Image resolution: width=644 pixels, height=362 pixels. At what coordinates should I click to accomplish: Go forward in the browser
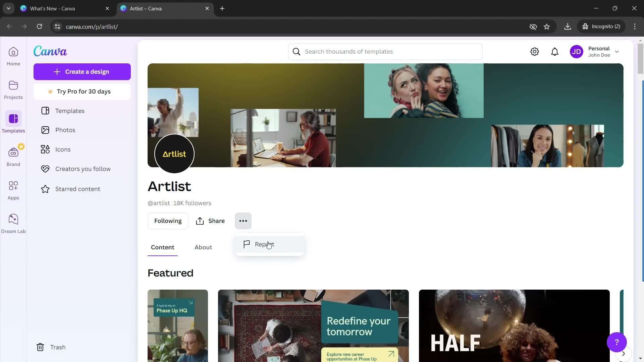(x=24, y=26)
